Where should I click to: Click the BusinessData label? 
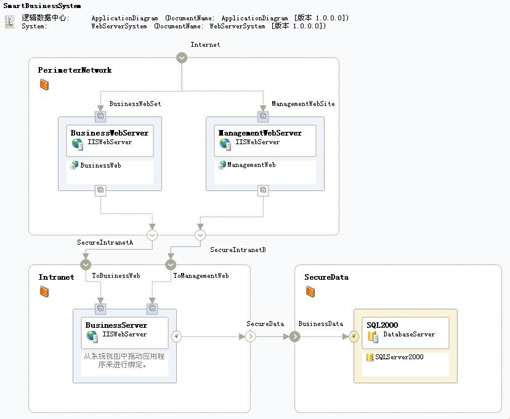pyautogui.click(x=321, y=324)
